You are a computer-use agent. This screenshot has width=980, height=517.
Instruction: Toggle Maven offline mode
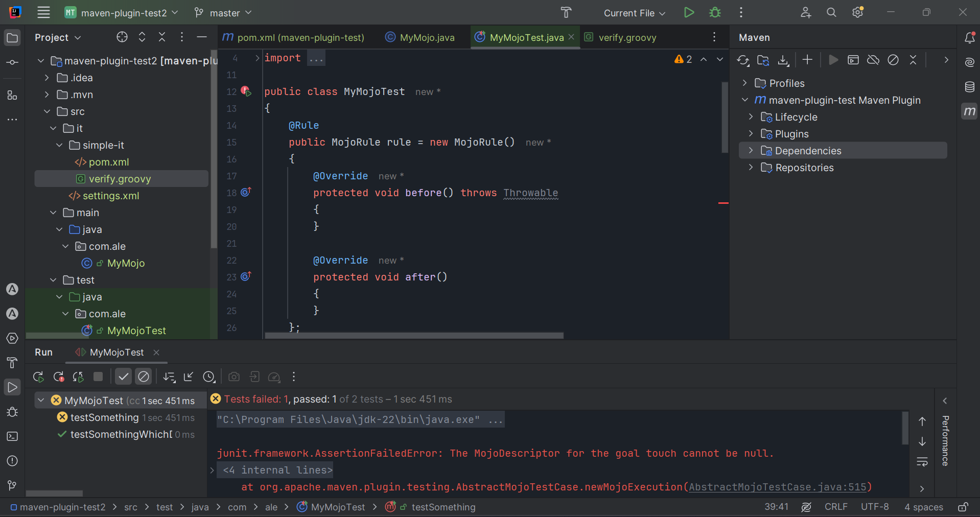873,60
